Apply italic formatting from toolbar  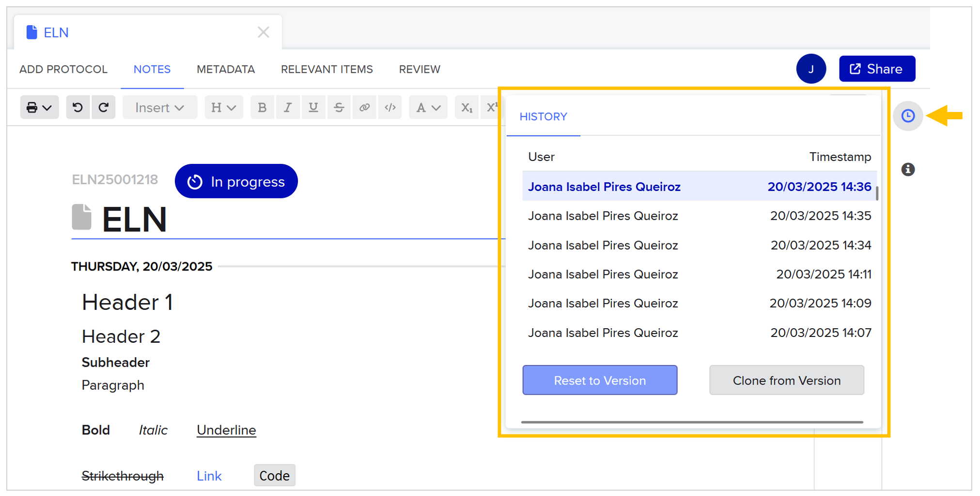pyautogui.click(x=288, y=107)
